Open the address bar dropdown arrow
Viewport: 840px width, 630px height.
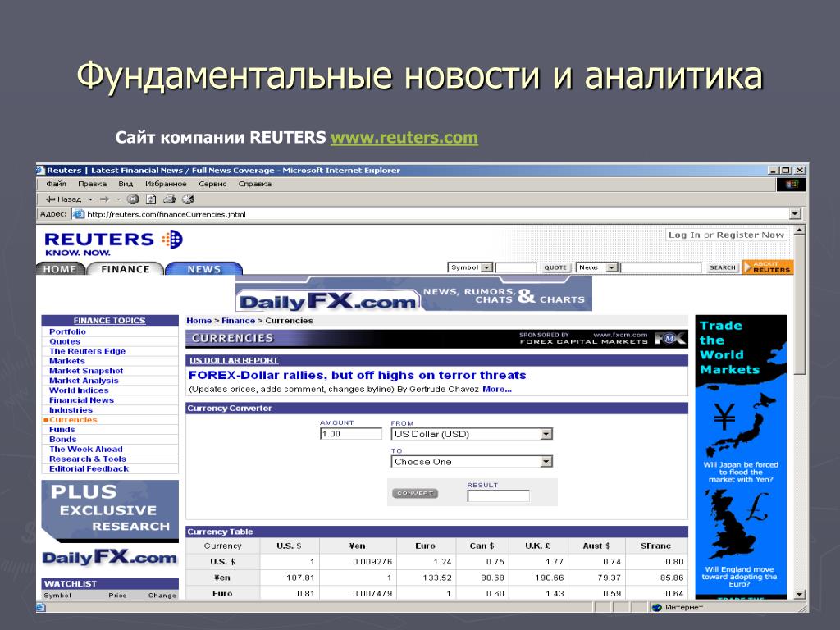point(795,214)
